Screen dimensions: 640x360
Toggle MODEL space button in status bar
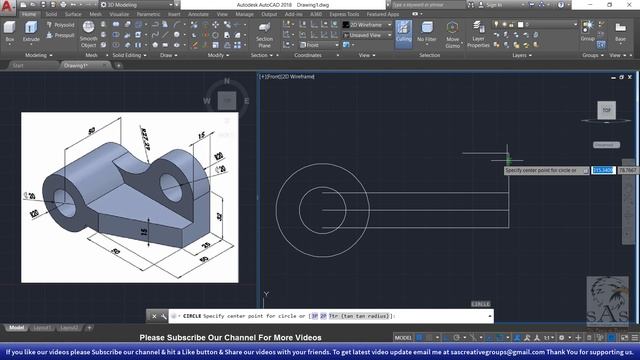point(403,338)
